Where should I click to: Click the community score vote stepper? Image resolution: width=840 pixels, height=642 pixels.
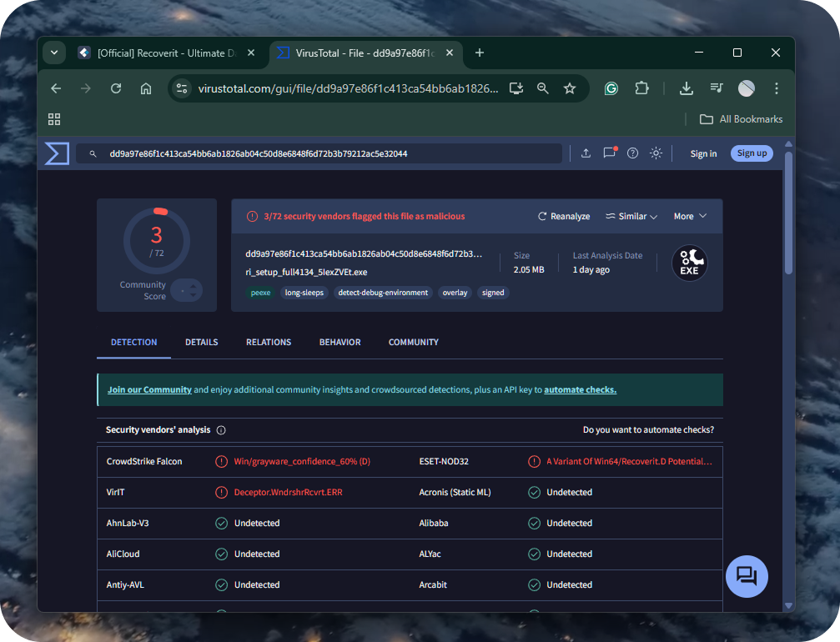[188, 291]
